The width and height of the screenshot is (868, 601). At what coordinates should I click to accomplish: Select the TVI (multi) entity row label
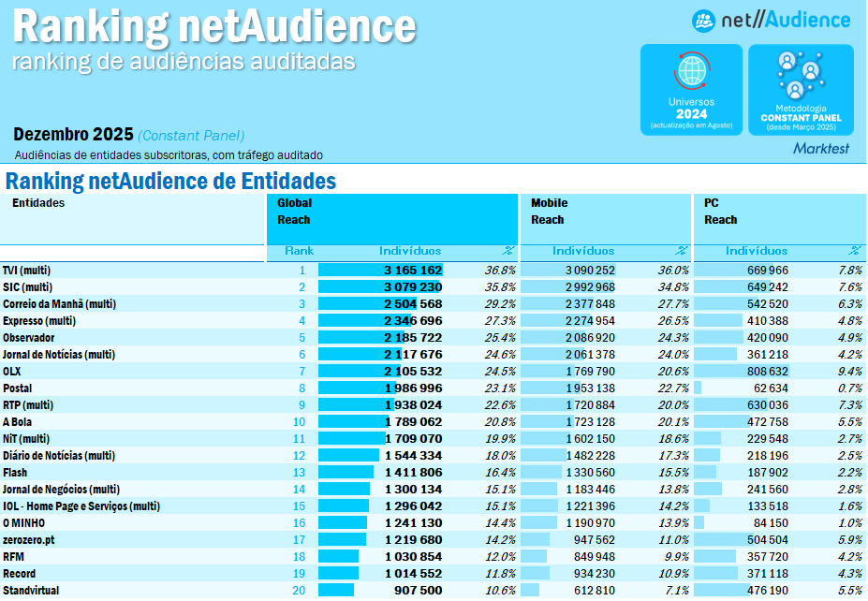tap(26, 271)
